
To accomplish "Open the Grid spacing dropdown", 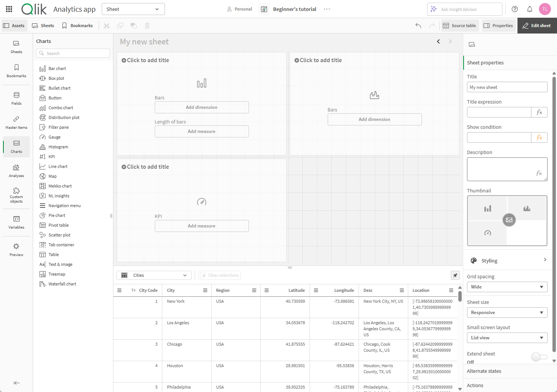I will [x=507, y=287].
